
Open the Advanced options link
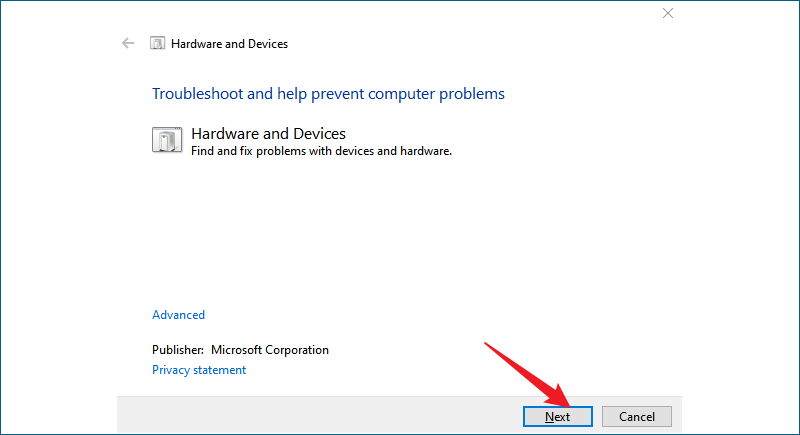coord(179,315)
